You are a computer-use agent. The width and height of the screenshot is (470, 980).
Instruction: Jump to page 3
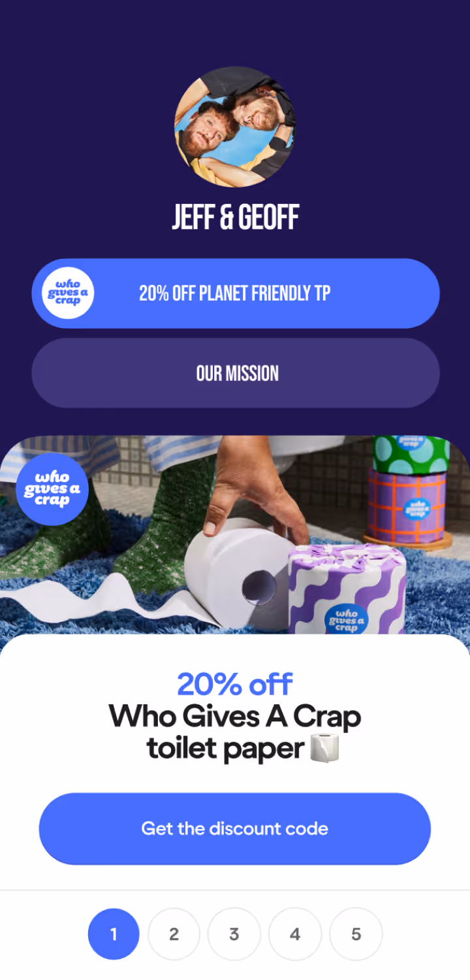[x=234, y=934]
